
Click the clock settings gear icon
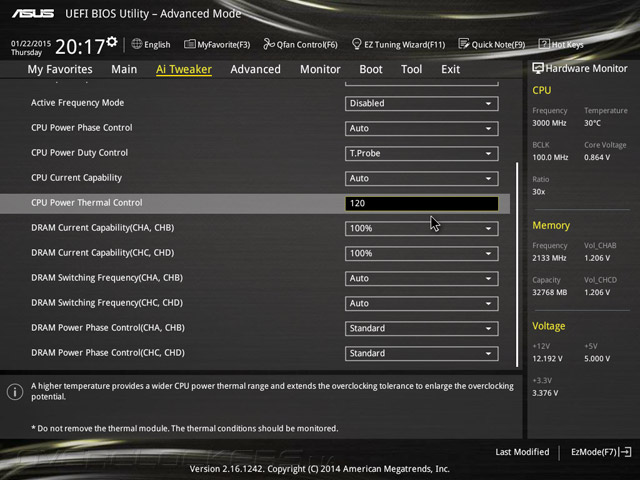tap(112, 41)
